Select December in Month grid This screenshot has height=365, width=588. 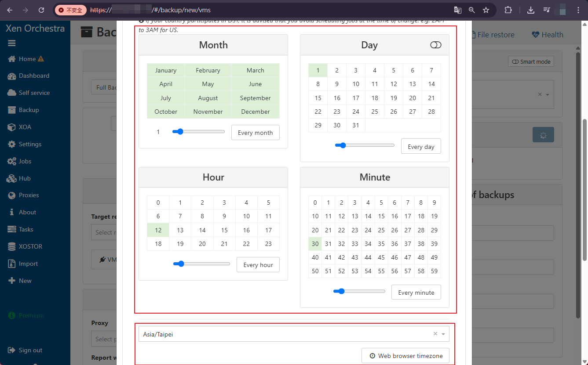tap(255, 112)
